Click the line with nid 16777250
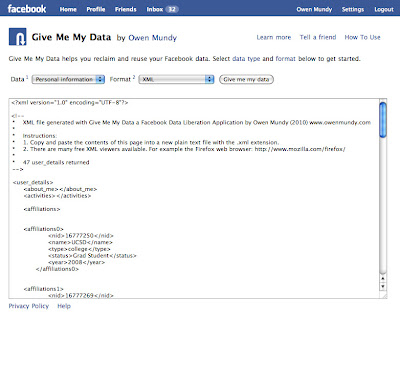Image resolution: width=400 pixels, height=382 pixels. [x=81, y=236]
